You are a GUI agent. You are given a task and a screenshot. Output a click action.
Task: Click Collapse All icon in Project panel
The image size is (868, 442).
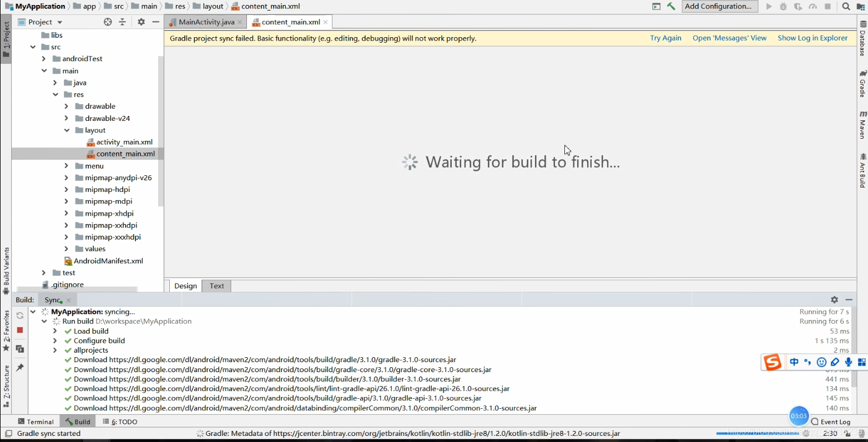[122, 22]
